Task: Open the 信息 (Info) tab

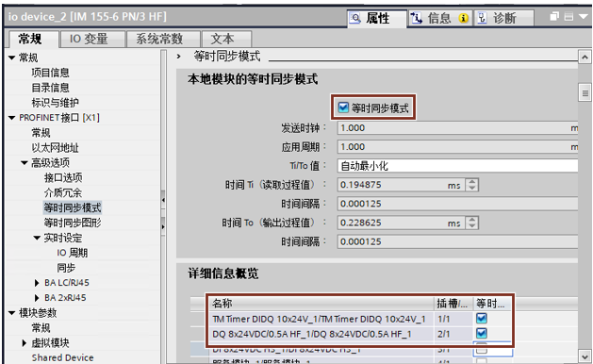Action: tap(439, 18)
